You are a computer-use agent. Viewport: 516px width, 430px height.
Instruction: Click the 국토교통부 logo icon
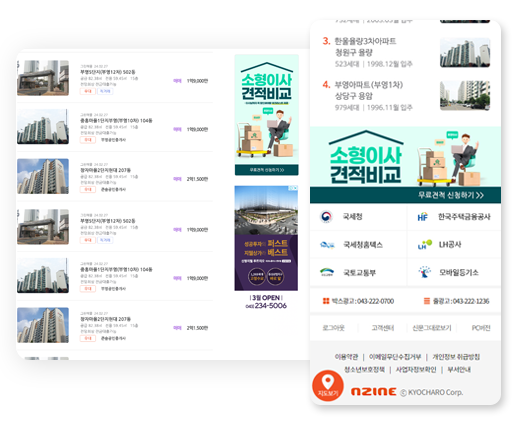point(327,272)
